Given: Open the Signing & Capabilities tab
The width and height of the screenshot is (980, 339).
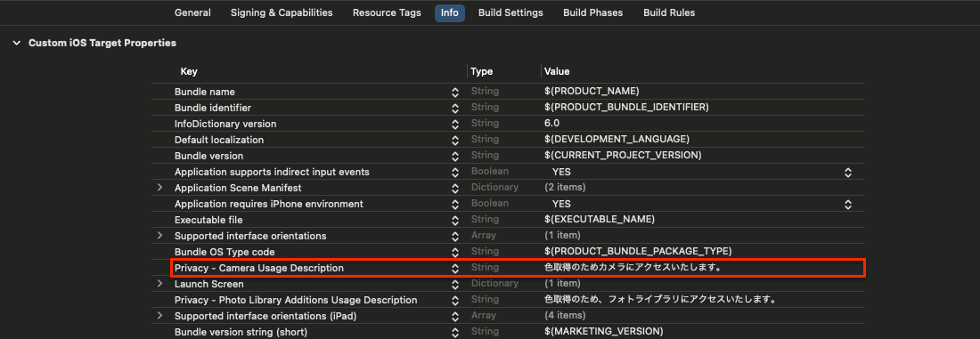Looking at the screenshot, I should 282,12.
